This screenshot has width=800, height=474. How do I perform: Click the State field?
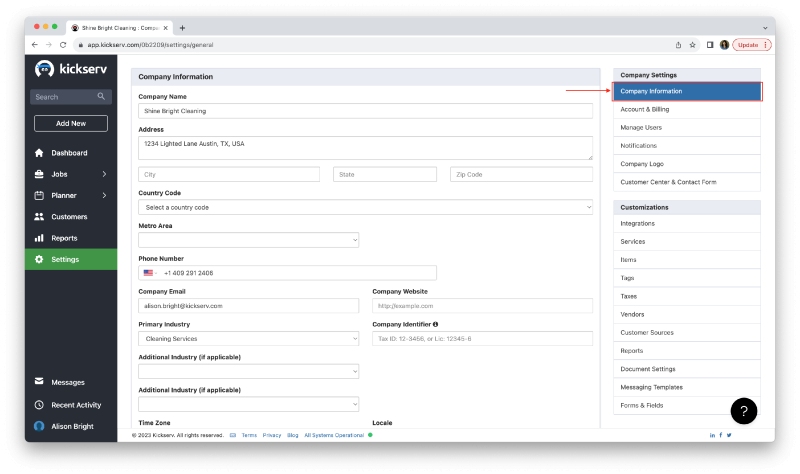pyautogui.click(x=385, y=174)
